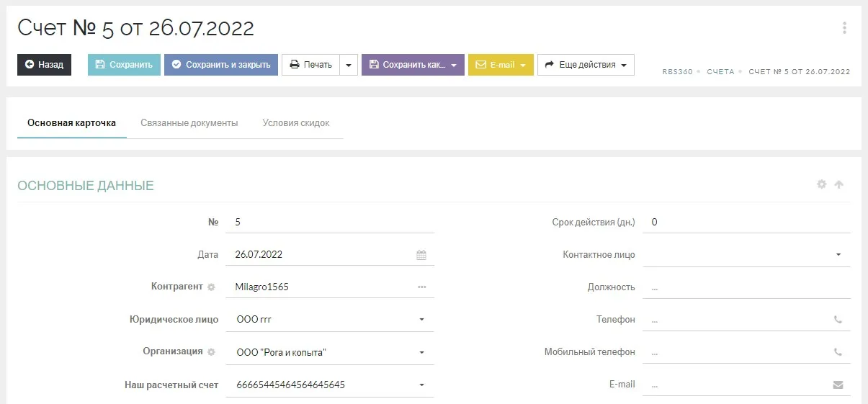
Task: Click the envelope icon in E-mail field
Action: (838, 385)
